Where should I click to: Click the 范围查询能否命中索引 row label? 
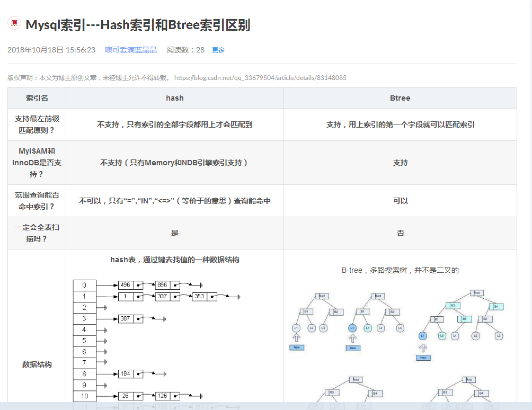pyautogui.click(x=37, y=201)
